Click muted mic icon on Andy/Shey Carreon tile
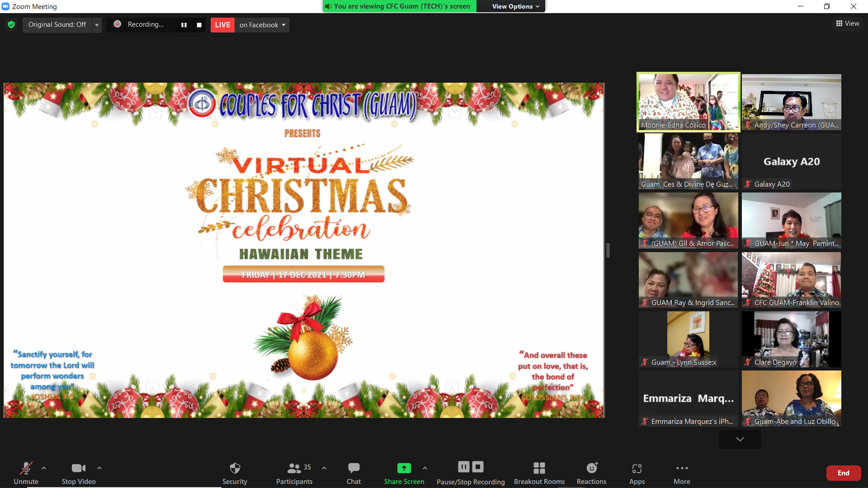 [x=748, y=125]
